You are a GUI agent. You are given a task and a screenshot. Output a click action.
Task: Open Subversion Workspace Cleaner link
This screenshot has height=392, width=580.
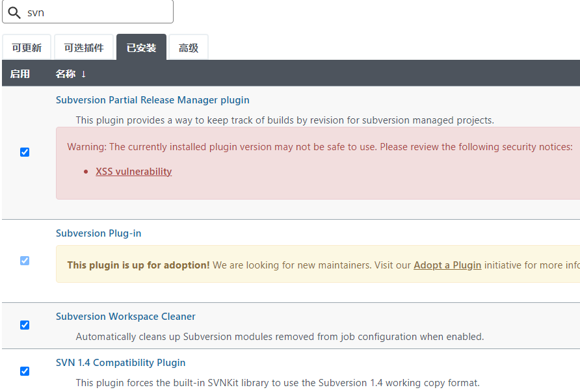(125, 317)
